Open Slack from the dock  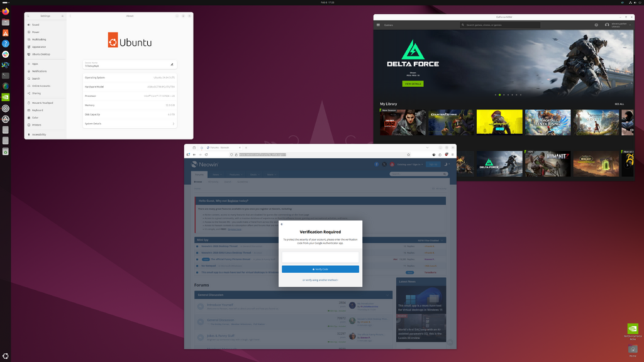tap(5, 54)
